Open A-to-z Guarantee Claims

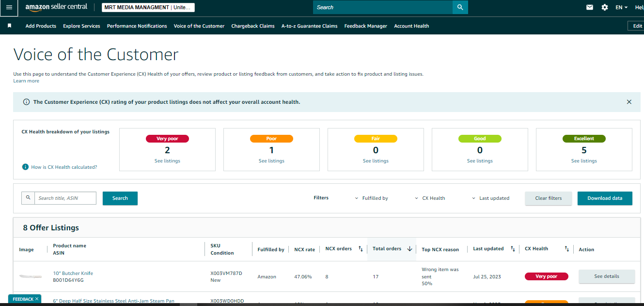pos(309,26)
